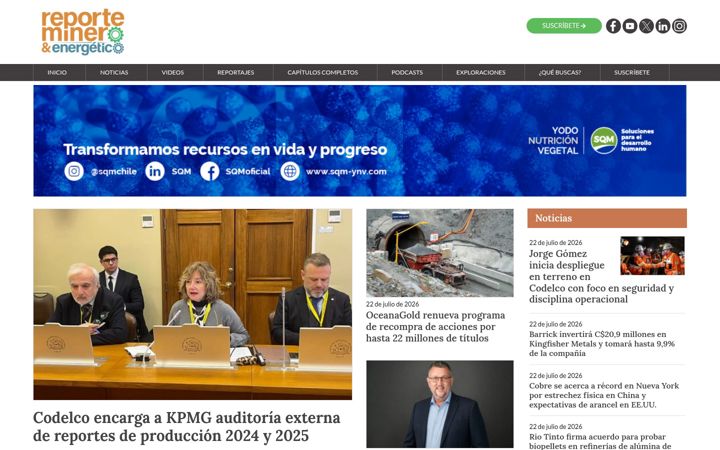Click the SQM round logo in banner
This screenshot has width=720, height=450.
603,141
